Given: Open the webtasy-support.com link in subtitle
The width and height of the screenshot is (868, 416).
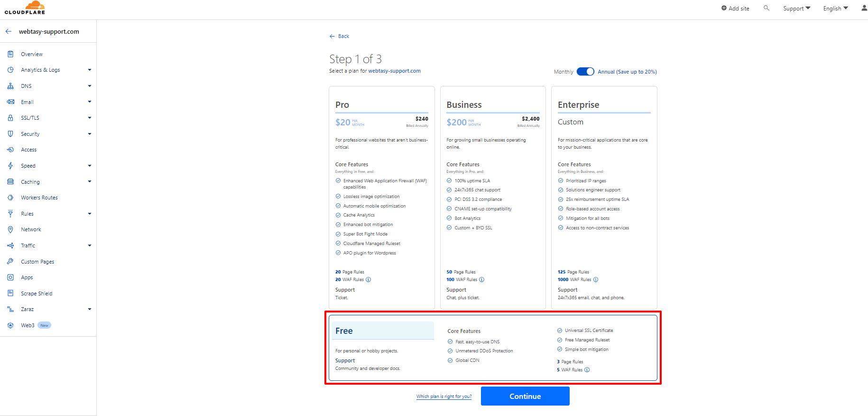Looking at the screenshot, I should (x=395, y=71).
